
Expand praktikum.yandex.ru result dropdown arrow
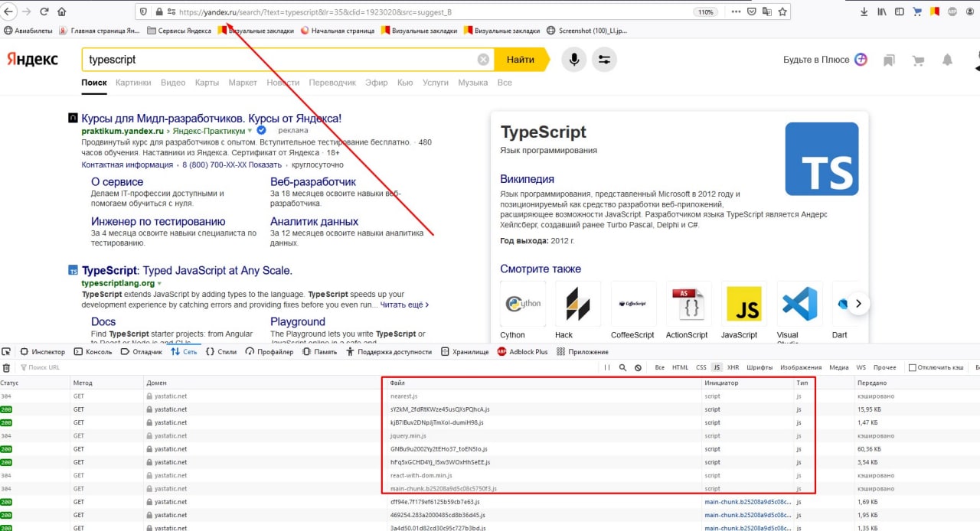coord(250,131)
